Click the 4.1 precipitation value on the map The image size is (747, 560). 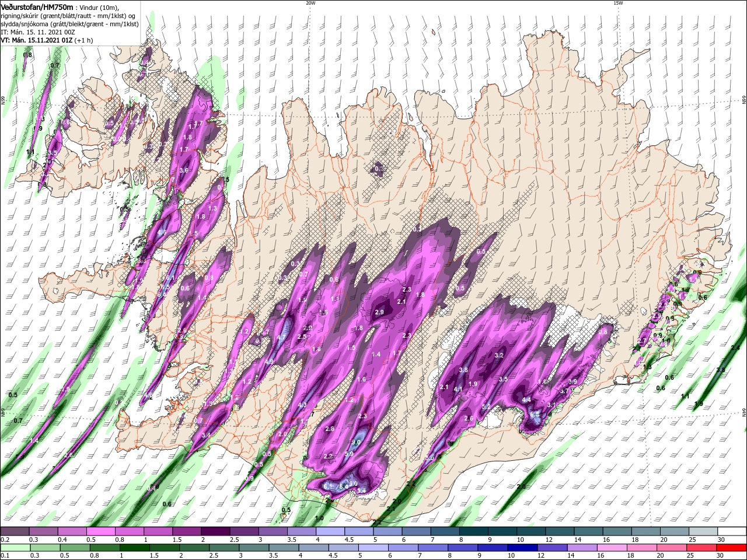coord(458,390)
